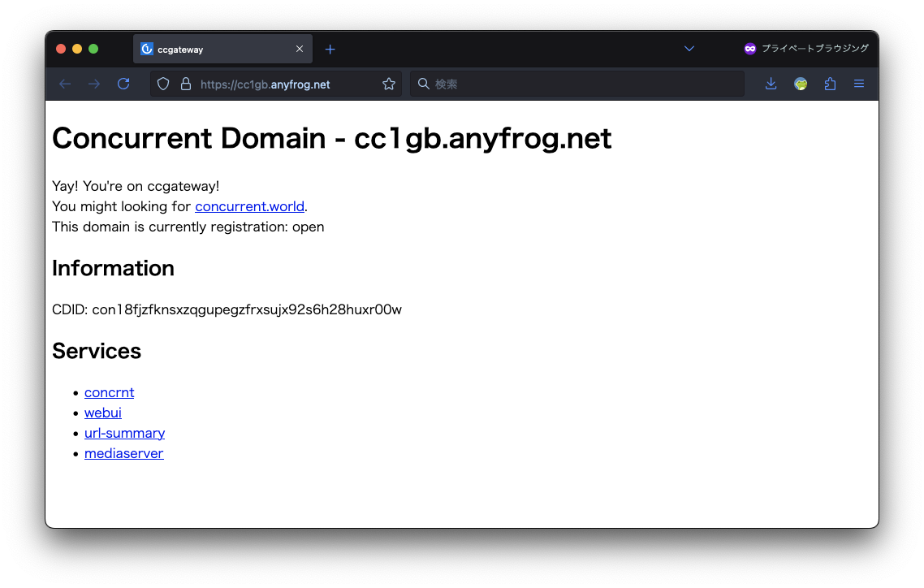
Task: Open the tracking protection shield
Action: (163, 84)
